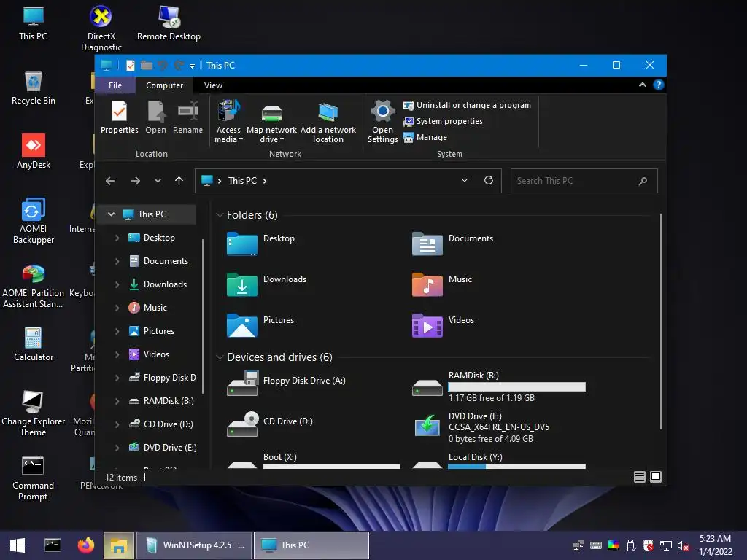The image size is (747, 560).
Task: Collapse the Folders (6) group
Action: (220, 215)
